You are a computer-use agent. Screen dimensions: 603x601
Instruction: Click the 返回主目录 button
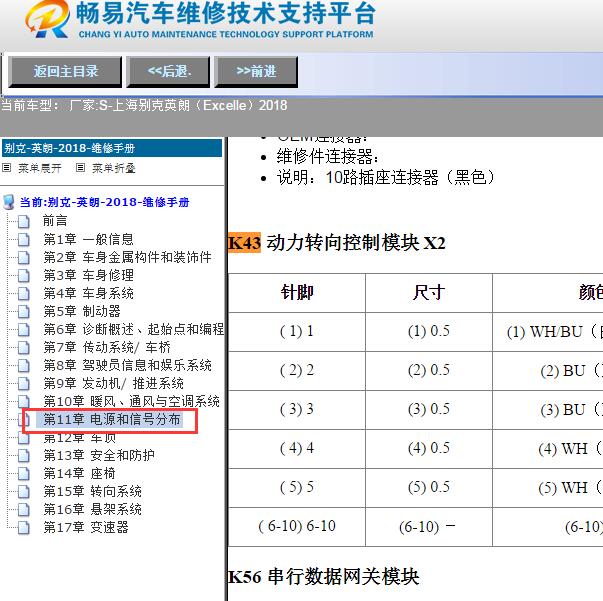coord(65,72)
